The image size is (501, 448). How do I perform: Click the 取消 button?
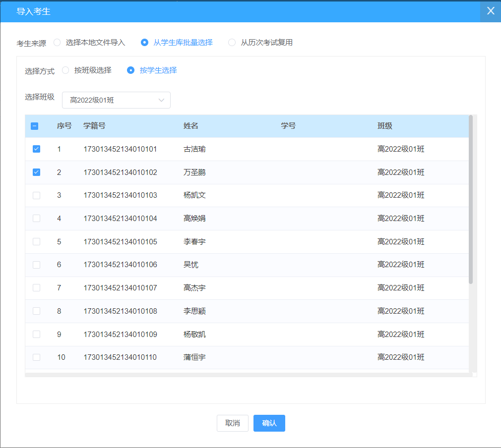pyautogui.click(x=233, y=423)
